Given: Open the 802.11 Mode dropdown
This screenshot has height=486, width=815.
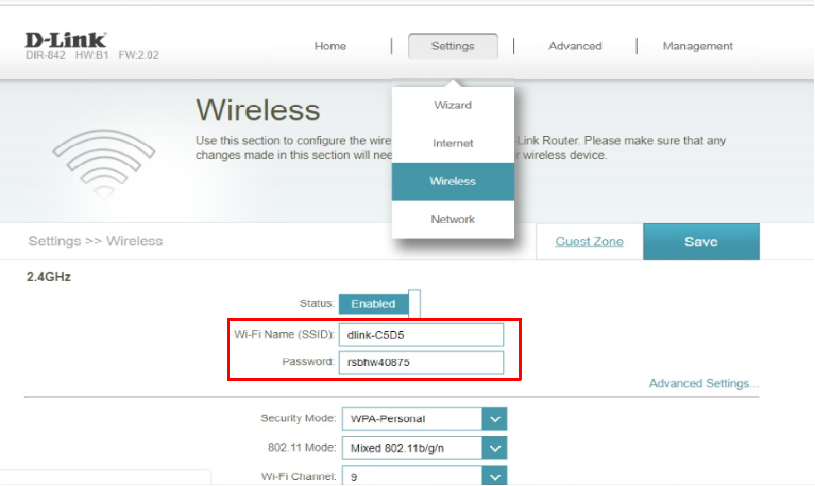Looking at the screenshot, I should 424,448.
